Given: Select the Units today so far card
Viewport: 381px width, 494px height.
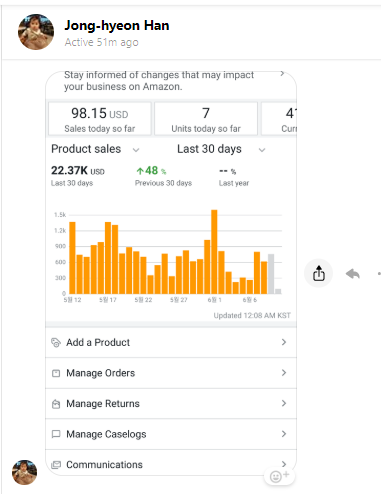Looking at the screenshot, I should coord(206,119).
